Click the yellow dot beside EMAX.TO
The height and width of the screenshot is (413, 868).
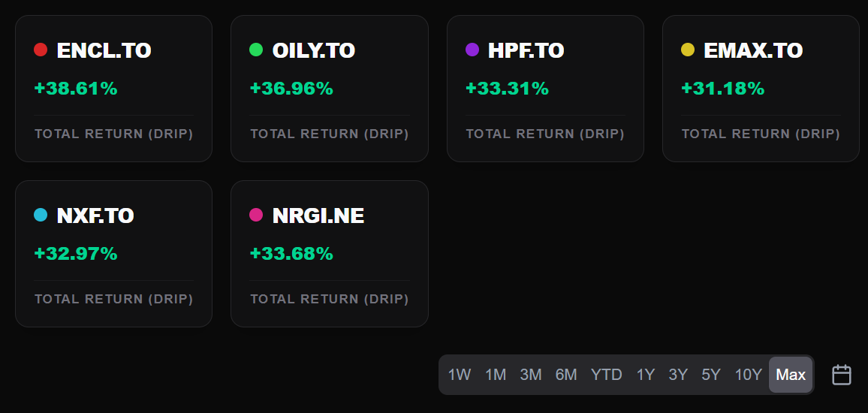coord(688,50)
